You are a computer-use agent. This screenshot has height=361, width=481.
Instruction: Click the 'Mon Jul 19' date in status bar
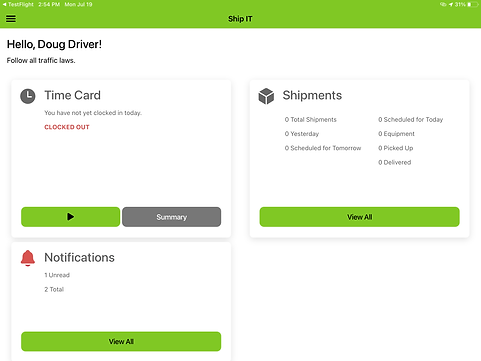[x=78, y=4]
